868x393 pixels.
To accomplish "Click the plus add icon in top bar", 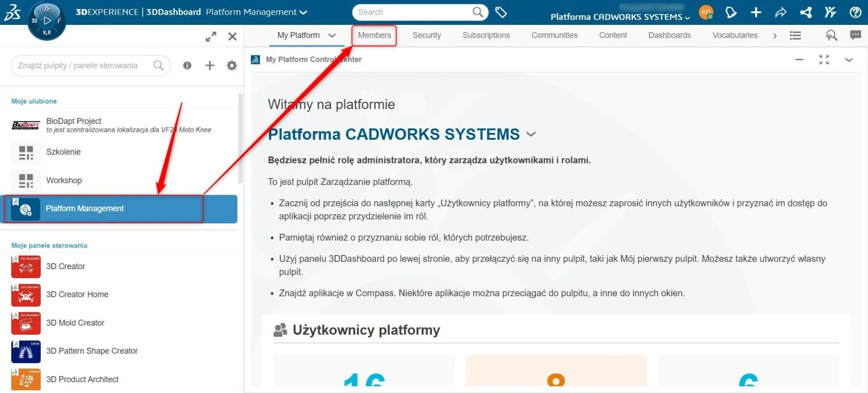I will [756, 12].
